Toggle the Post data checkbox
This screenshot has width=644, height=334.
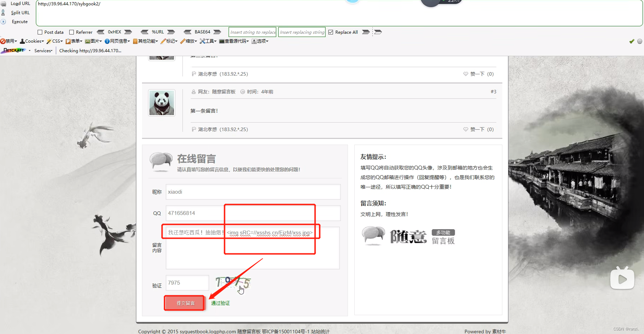[40, 32]
